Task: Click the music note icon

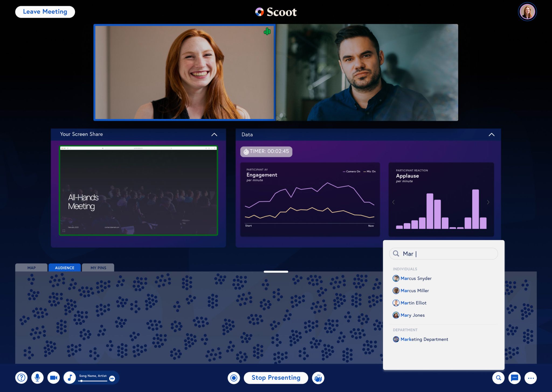Action: pos(70,378)
